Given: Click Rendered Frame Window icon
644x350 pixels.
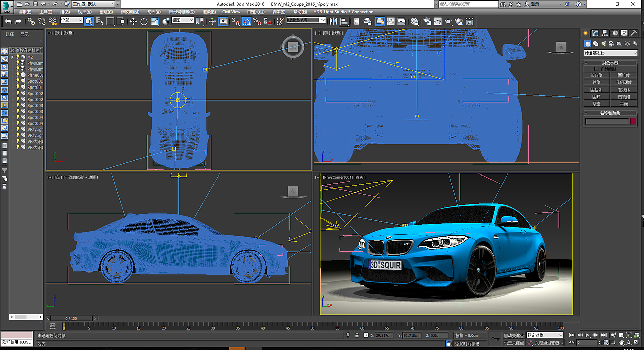Looking at the screenshot, I should click(438, 21).
